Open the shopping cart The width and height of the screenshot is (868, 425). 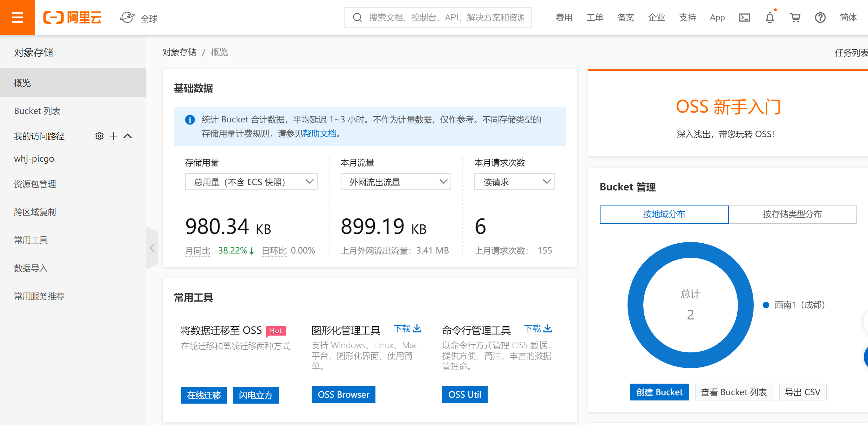pyautogui.click(x=795, y=18)
